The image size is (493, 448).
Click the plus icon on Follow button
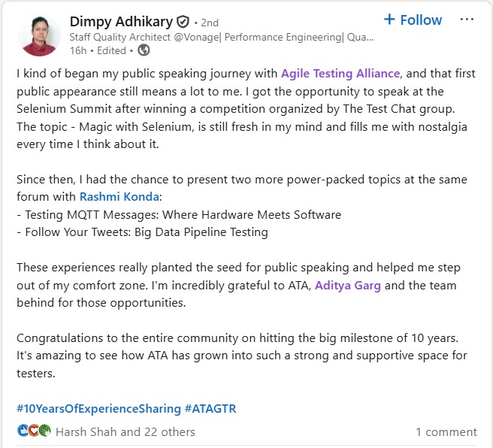pos(389,20)
